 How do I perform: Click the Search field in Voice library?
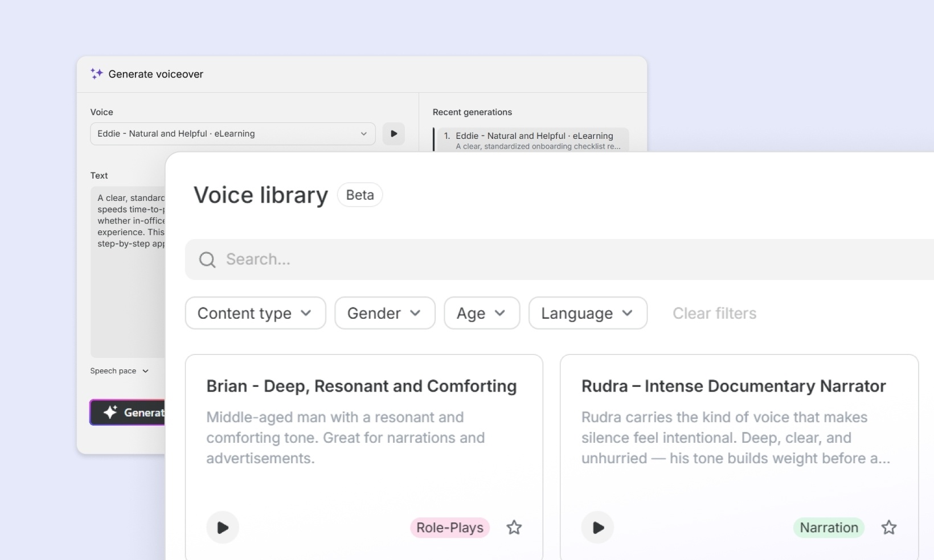point(559,260)
